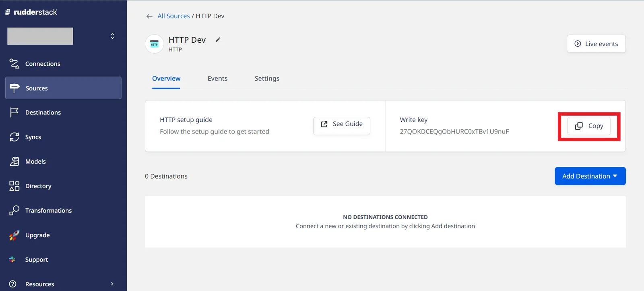Click the Connections sidebar icon

(14, 64)
